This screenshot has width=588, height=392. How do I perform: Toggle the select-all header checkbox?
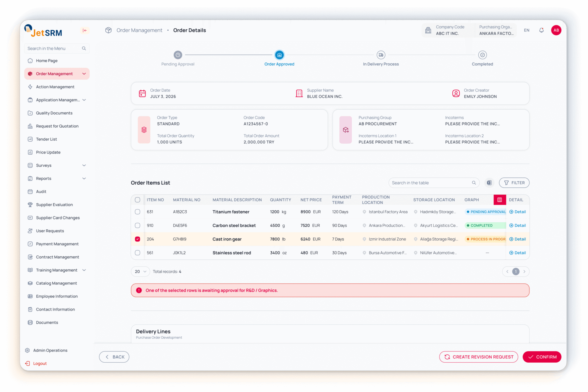138,200
